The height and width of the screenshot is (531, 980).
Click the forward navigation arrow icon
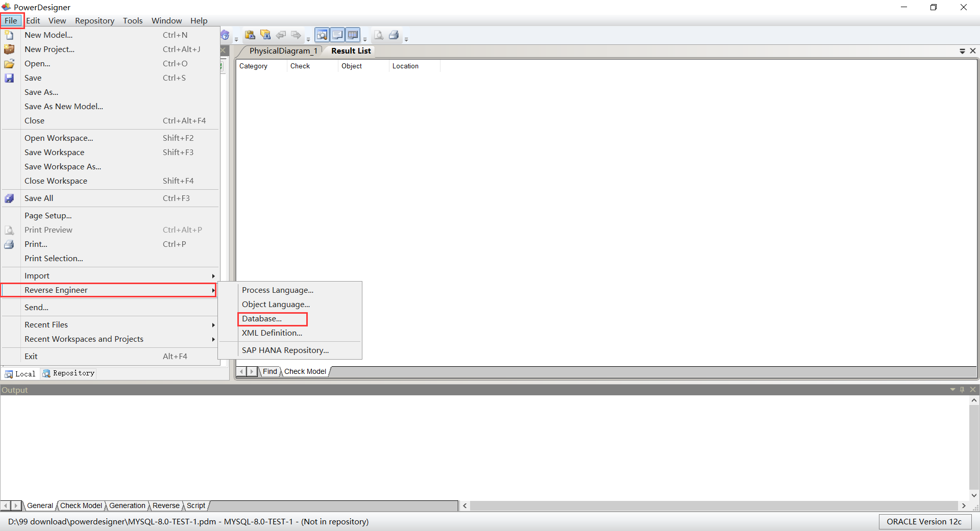pyautogui.click(x=296, y=35)
